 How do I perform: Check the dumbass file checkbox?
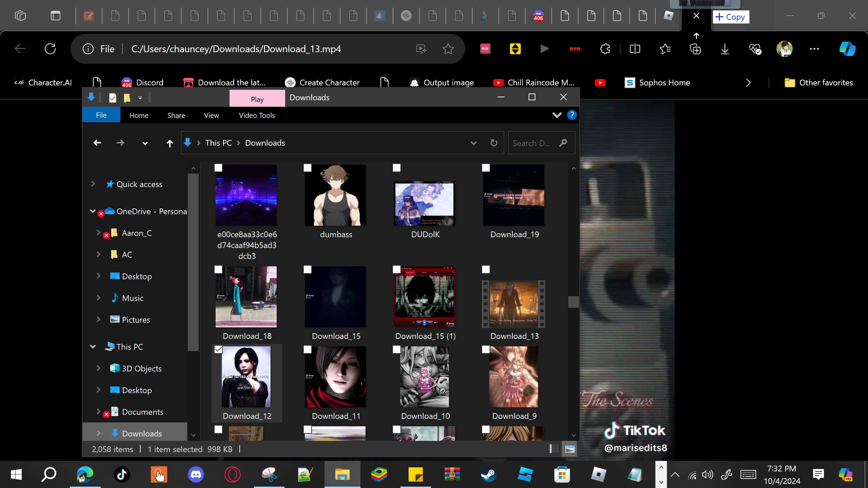click(308, 168)
